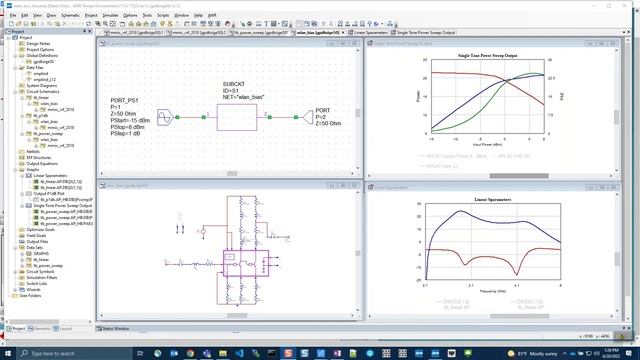Collapse the Data Files tree node
The height and width of the screenshot is (360, 640).
pyautogui.click(x=16, y=68)
